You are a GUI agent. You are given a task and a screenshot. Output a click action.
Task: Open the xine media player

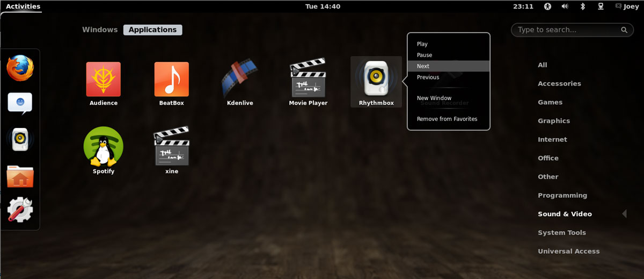172,146
